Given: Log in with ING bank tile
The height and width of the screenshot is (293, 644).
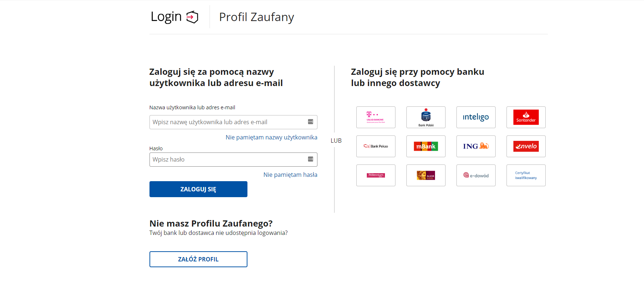Looking at the screenshot, I should 476,146.
